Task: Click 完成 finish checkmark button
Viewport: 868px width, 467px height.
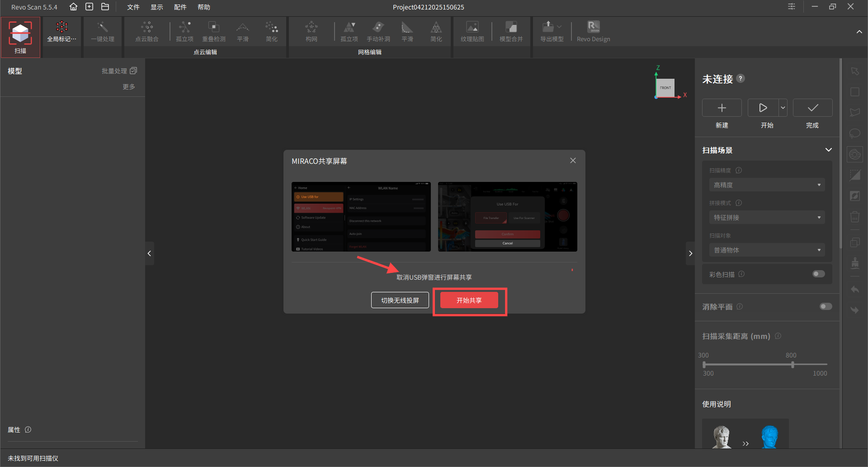Action: point(813,108)
